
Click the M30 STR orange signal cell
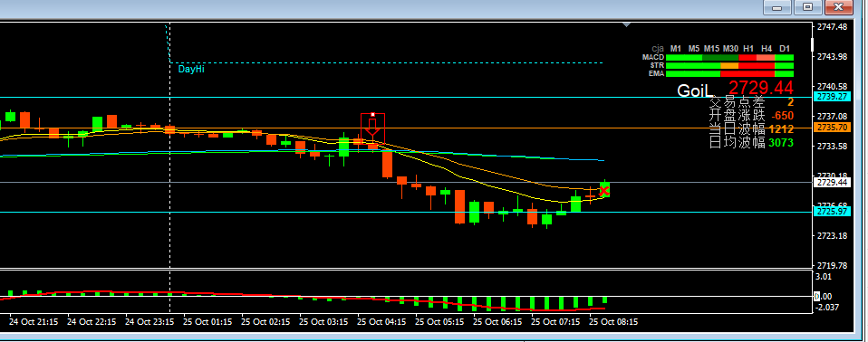pyautogui.click(x=729, y=66)
